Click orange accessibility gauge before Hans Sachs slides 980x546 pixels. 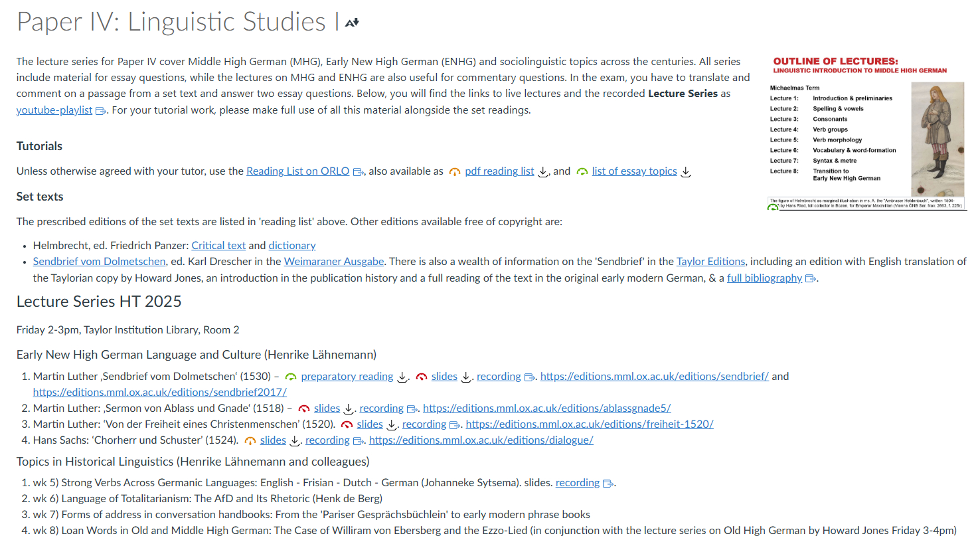(x=250, y=441)
